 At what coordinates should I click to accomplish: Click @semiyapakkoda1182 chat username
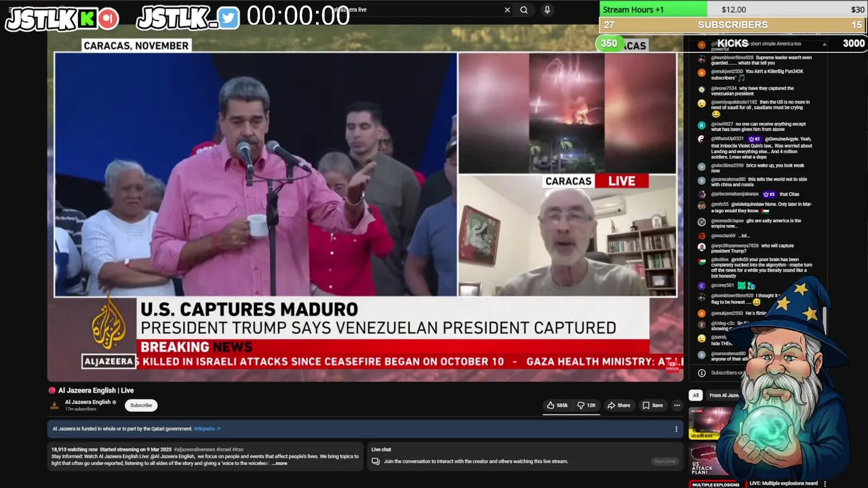coord(734,102)
